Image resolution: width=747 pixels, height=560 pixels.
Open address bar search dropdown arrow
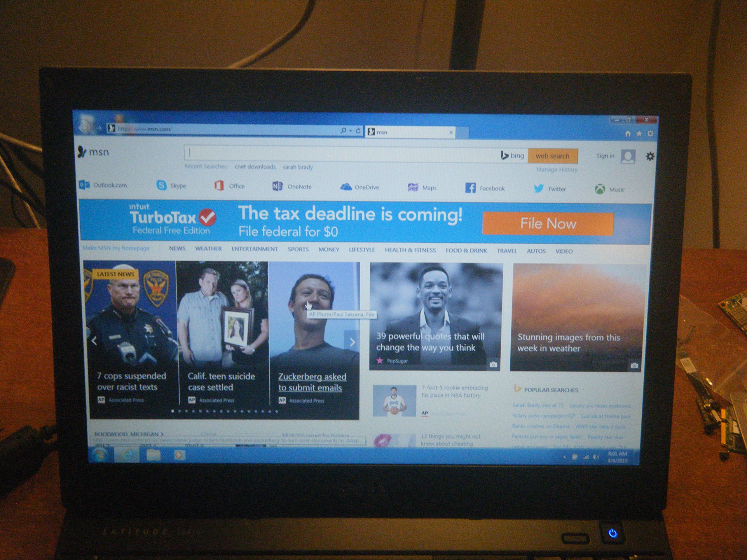coord(350,130)
